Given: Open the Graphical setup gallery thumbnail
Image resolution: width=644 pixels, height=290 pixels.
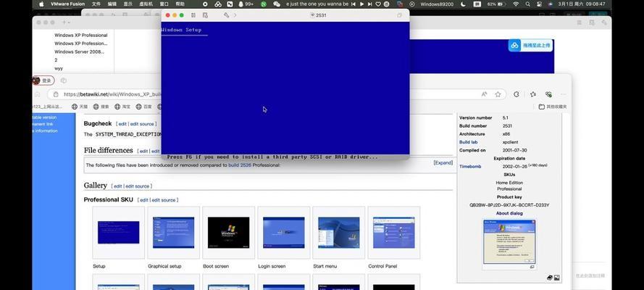Looking at the screenshot, I should [173, 233].
